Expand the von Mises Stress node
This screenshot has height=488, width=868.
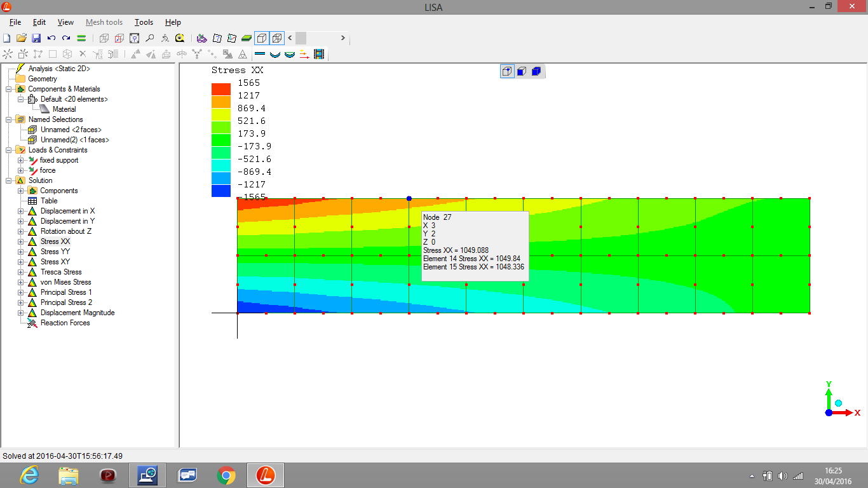[x=20, y=282]
